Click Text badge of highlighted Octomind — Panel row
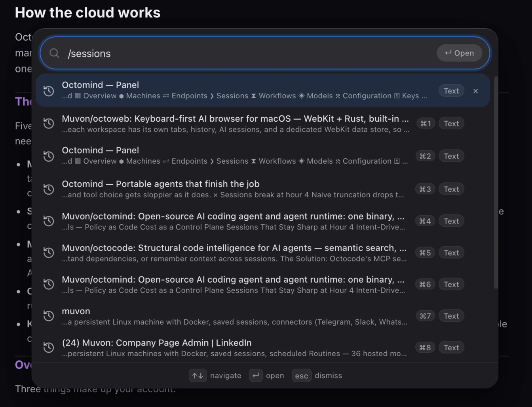 451,91
